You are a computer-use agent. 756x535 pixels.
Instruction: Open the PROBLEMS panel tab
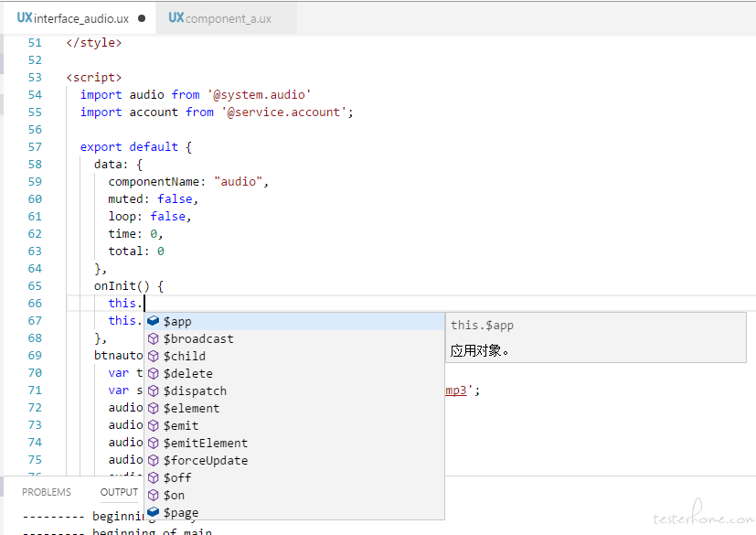[47, 492]
